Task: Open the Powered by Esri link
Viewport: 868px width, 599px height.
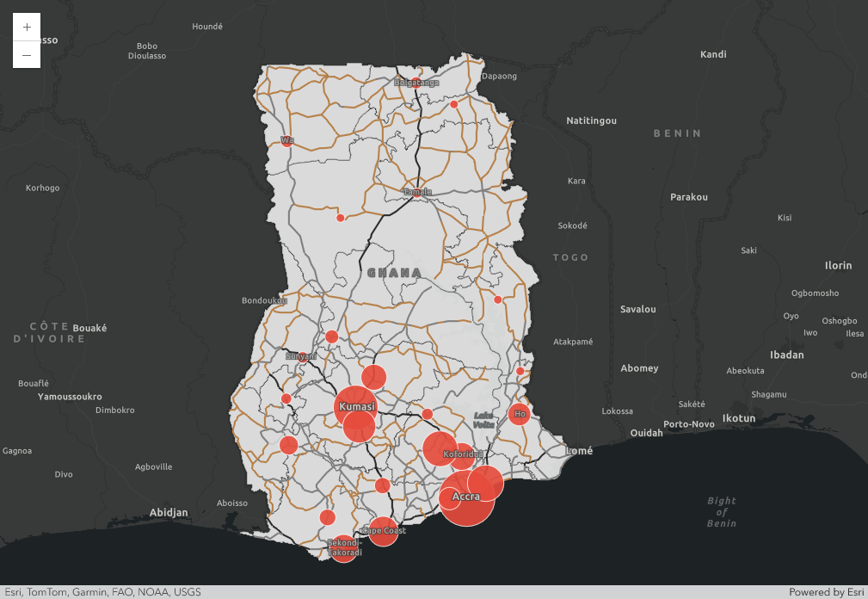Action: pyautogui.click(x=826, y=592)
